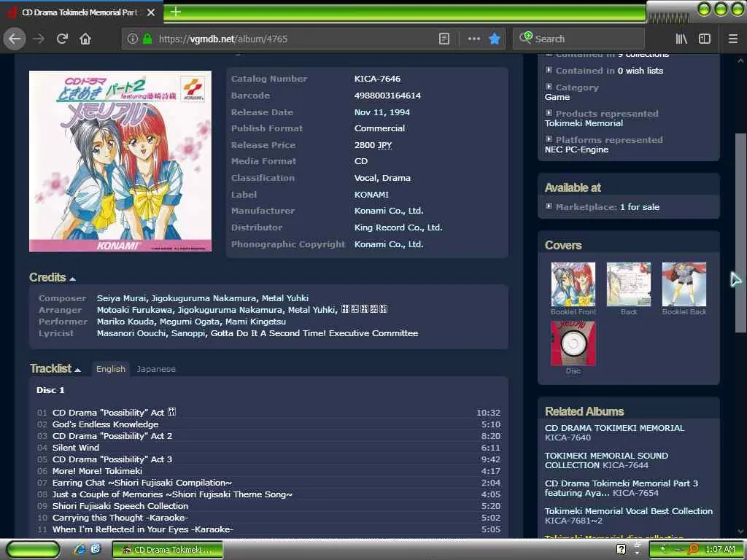Open the Masanori Oouchi lyricist link
The image size is (747, 560).
tap(131, 333)
